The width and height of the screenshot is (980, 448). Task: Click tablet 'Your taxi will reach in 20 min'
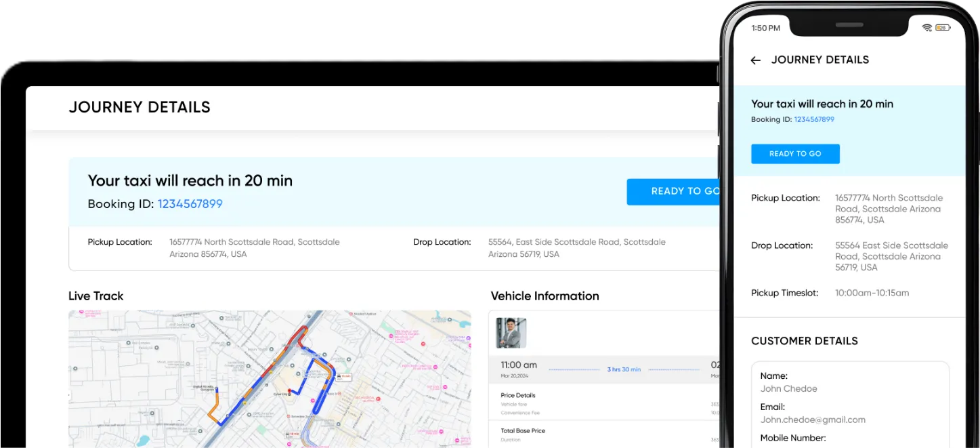[190, 180]
